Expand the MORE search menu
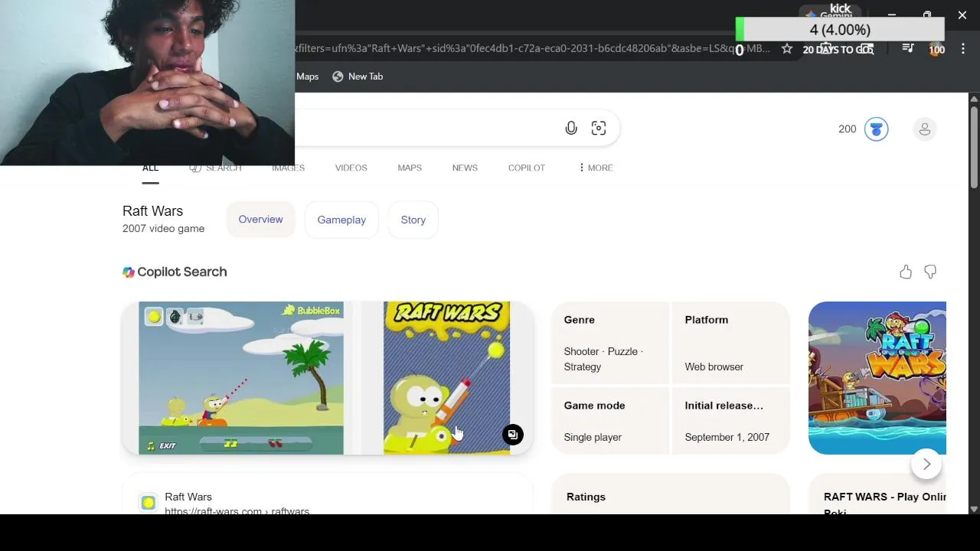The image size is (980, 551). 596,168
